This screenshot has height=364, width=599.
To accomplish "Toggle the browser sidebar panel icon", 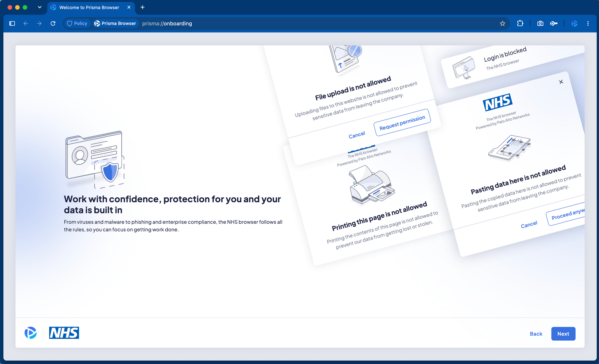I will (x=12, y=23).
